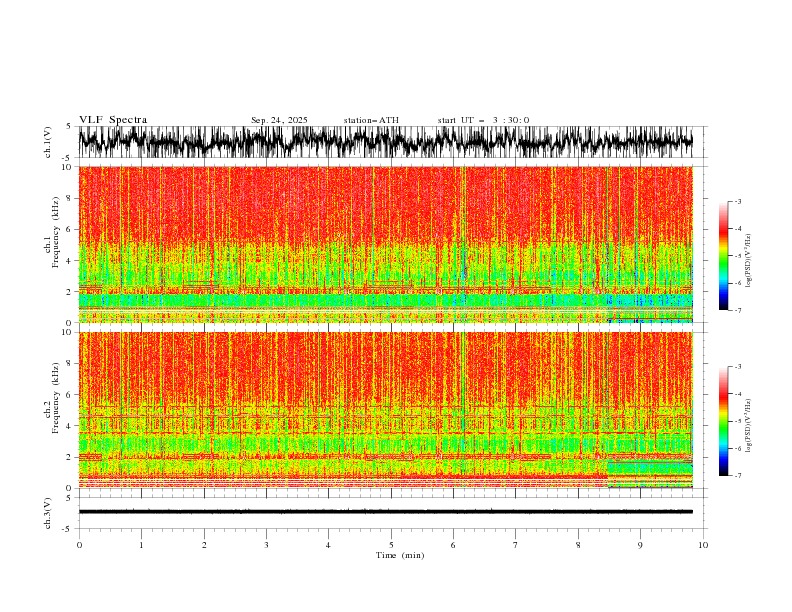The image size is (792, 612).
Task: Click the 'ch.1 Frequency (kHz)' axis label
Action: 52,232
